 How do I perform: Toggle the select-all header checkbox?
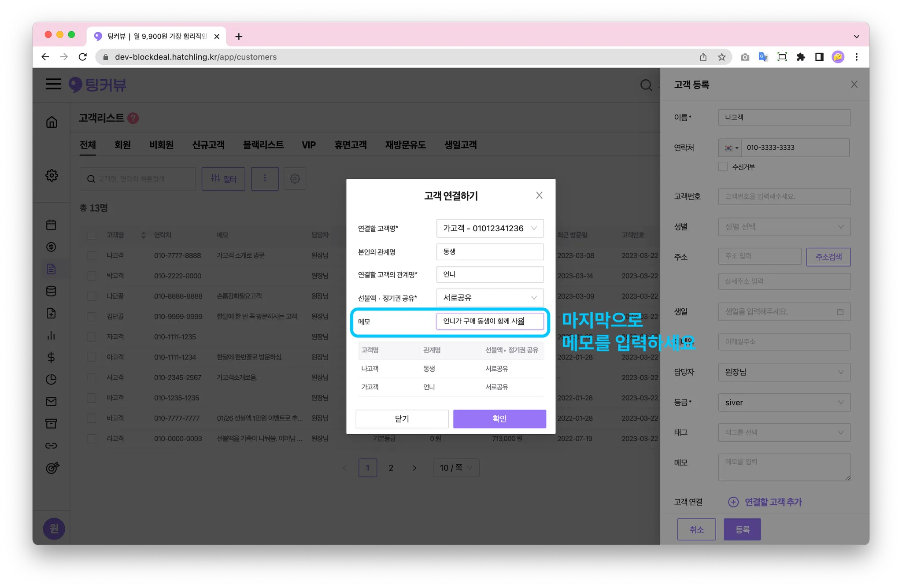[92, 235]
